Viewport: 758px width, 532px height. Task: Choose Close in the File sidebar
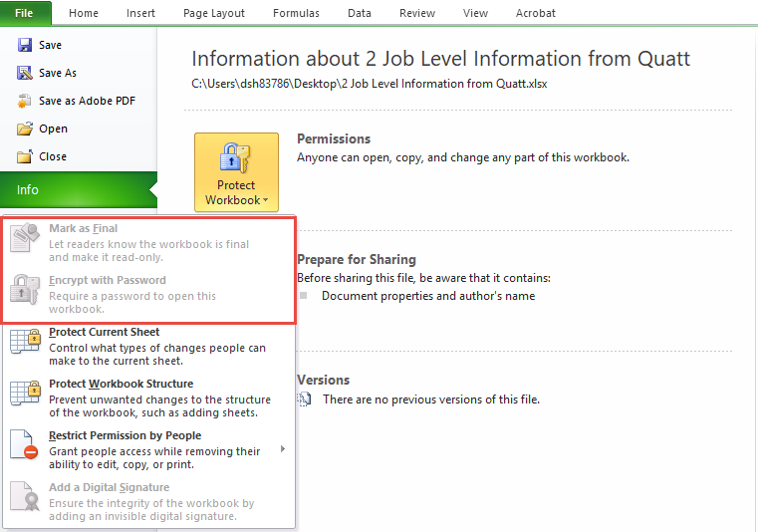pyautogui.click(x=53, y=156)
